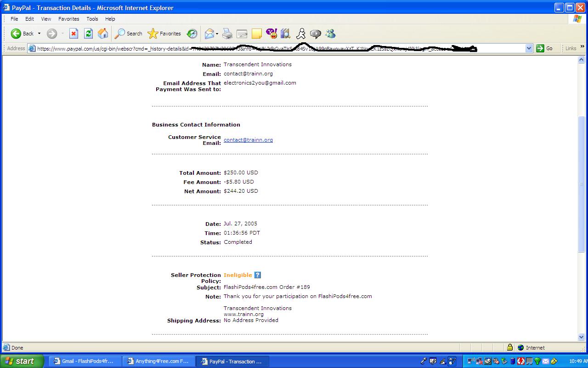Select the No Address Provided text
Viewport: 588px width, 368px height.
pos(251,320)
